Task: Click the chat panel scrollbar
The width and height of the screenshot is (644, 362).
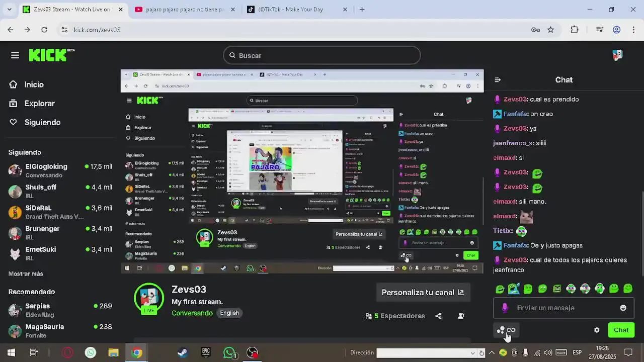Action: [x=642, y=234]
